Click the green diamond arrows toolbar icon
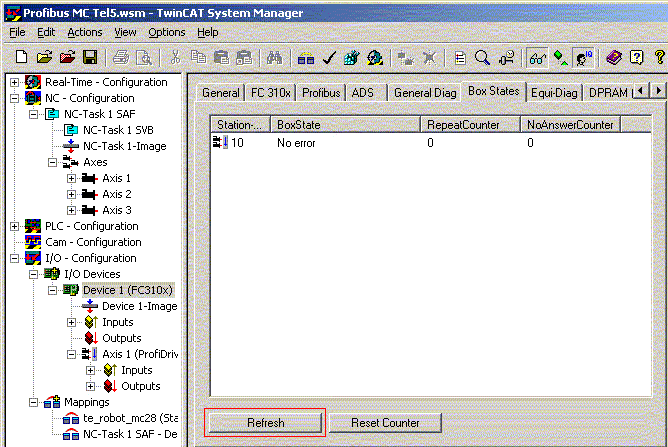668x447 pixels. 560,57
